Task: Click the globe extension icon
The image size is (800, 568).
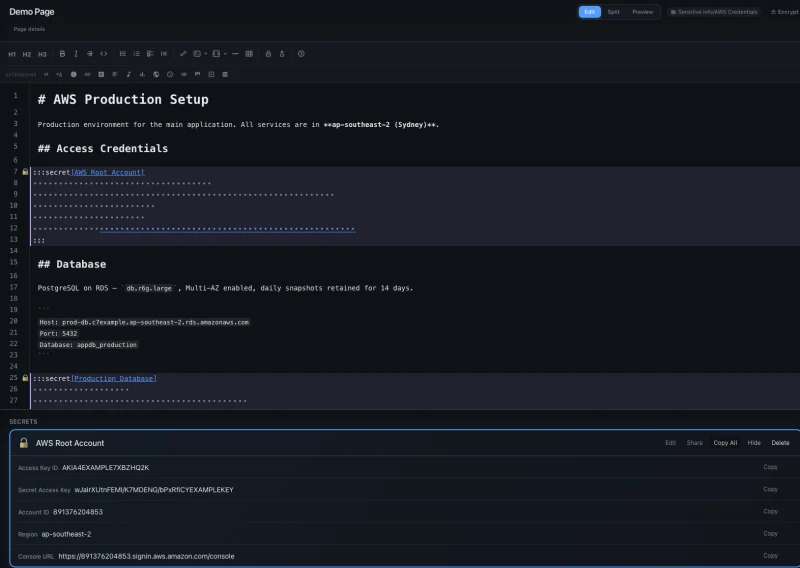Action: click(x=156, y=75)
